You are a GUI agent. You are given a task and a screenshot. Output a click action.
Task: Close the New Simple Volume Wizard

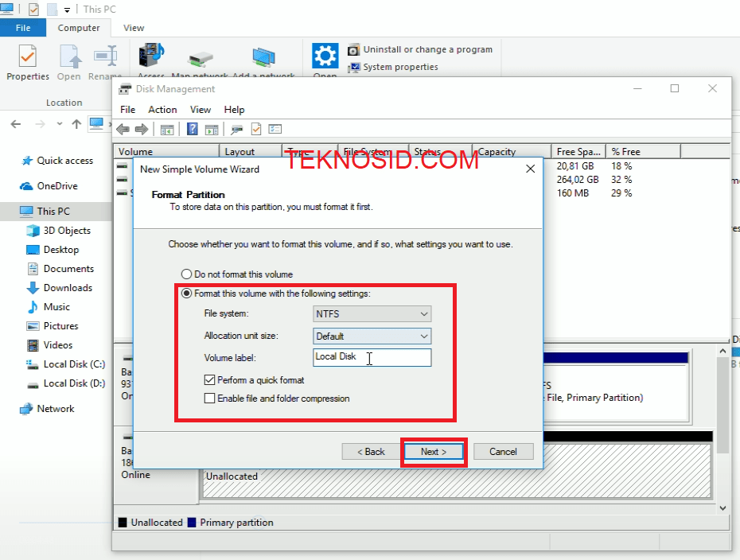pyautogui.click(x=531, y=169)
